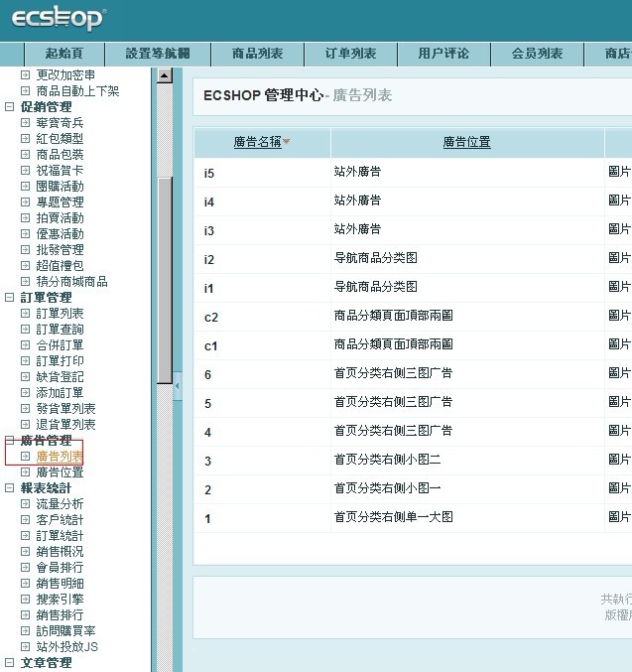Click arrow icon beside 搜索引擎
This screenshot has width=632, height=672.
tap(25, 600)
